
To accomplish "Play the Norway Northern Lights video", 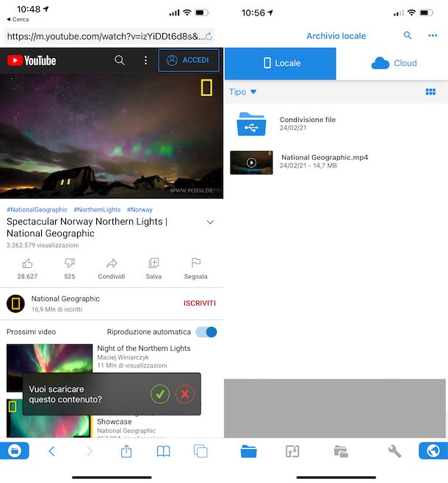I will (112, 136).
